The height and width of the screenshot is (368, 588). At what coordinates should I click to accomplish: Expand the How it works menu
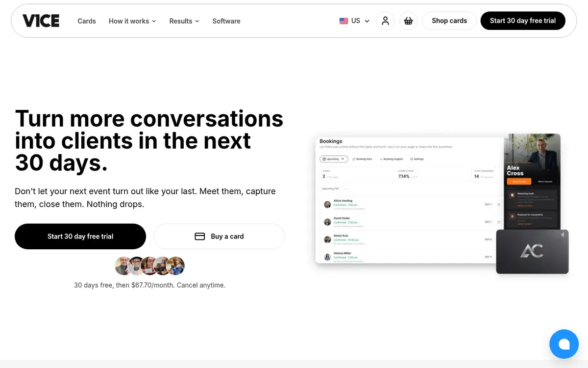132,21
